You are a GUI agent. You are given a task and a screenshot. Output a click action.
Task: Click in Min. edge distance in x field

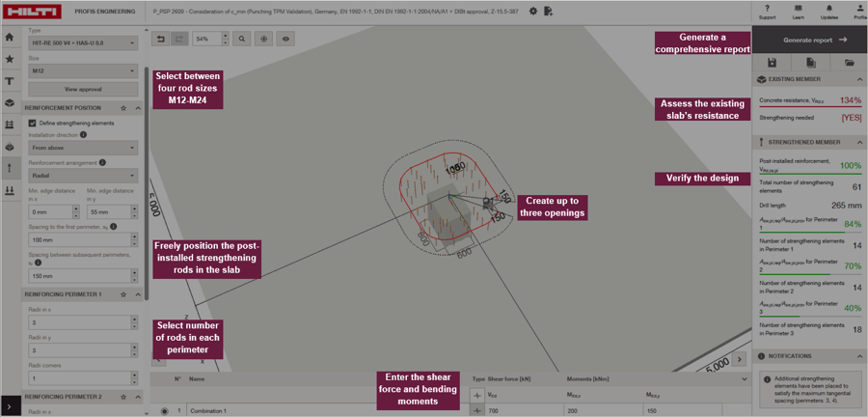click(x=50, y=212)
